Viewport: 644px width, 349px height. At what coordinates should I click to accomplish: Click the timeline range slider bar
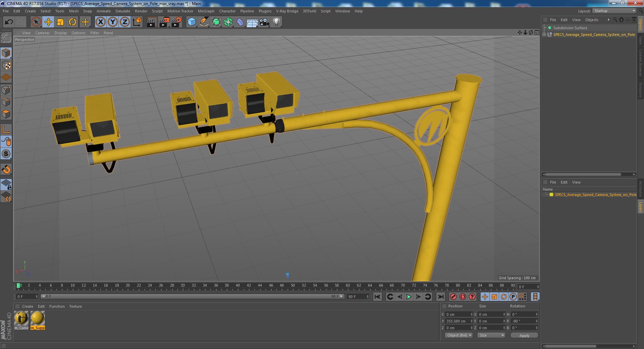193,297
